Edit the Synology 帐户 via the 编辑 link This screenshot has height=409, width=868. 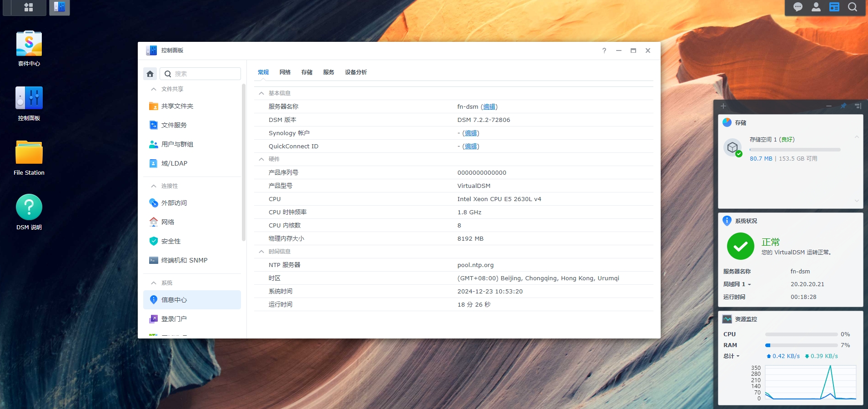(471, 133)
